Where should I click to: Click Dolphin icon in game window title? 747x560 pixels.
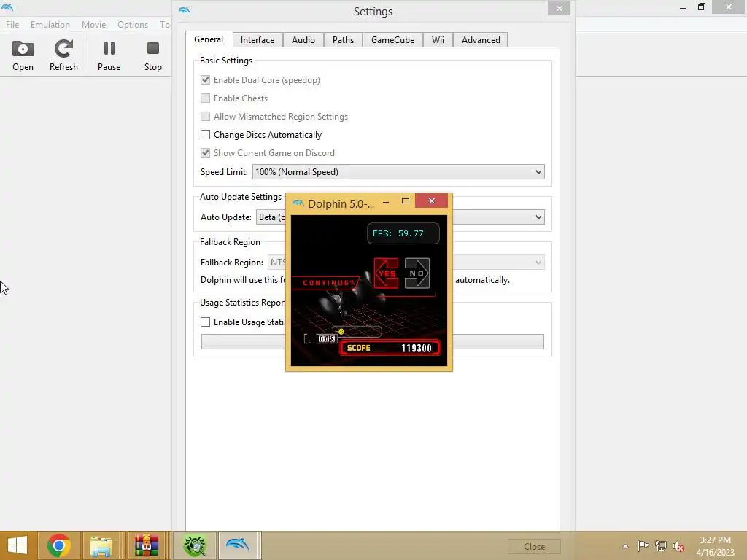pos(298,203)
